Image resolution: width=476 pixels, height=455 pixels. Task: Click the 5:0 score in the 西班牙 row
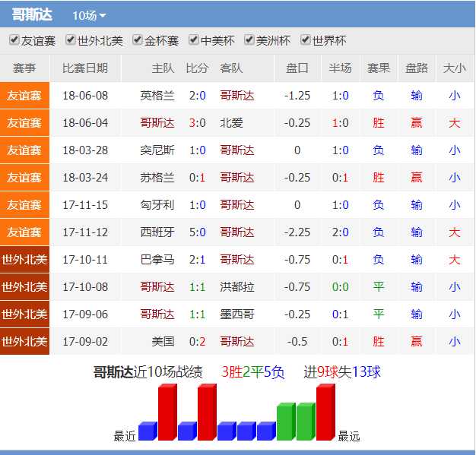click(x=197, y=232)
